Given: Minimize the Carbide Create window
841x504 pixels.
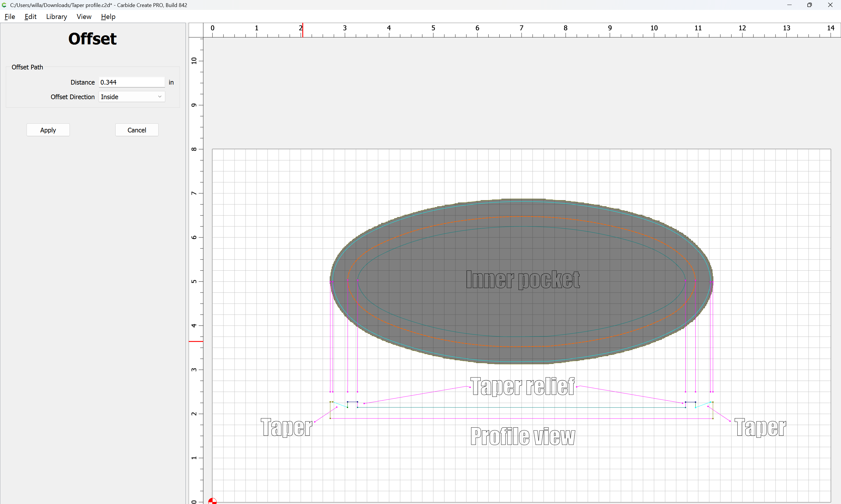Looking at the screenshot, I should 789,5.
